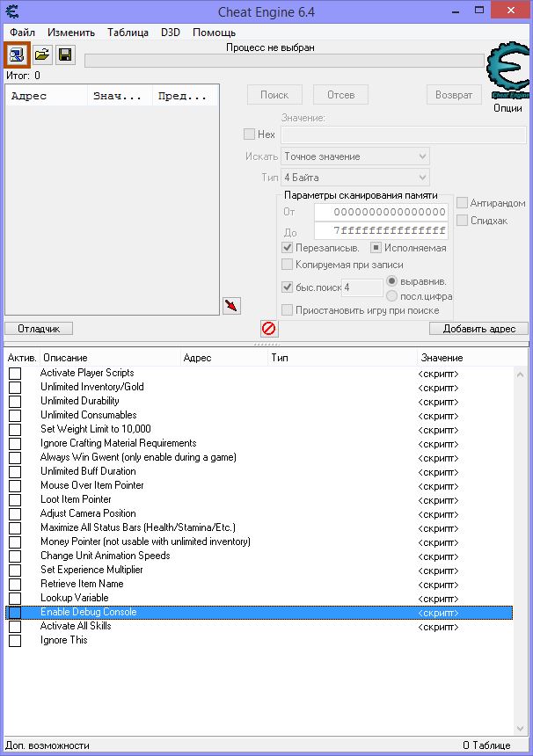Click the Cheat Engine logo

[509, 71]
